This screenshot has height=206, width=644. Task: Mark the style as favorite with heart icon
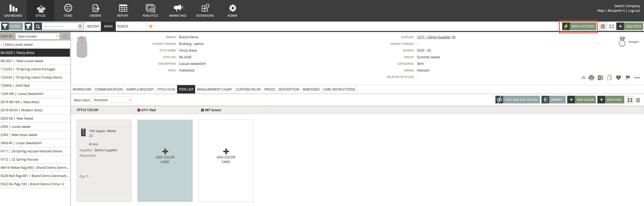coord(619,78)
